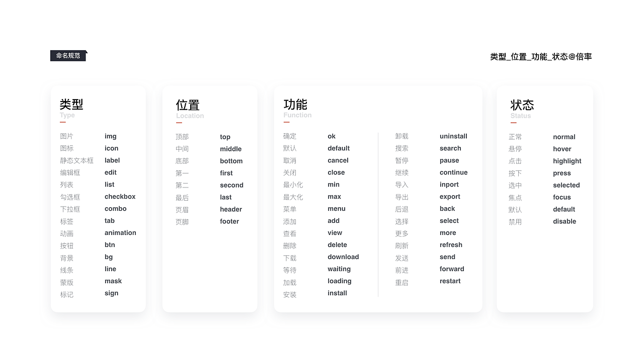Screen dimensions: 644x362
Task: Click 'default' in the Function card
Action: click(339, 148)
